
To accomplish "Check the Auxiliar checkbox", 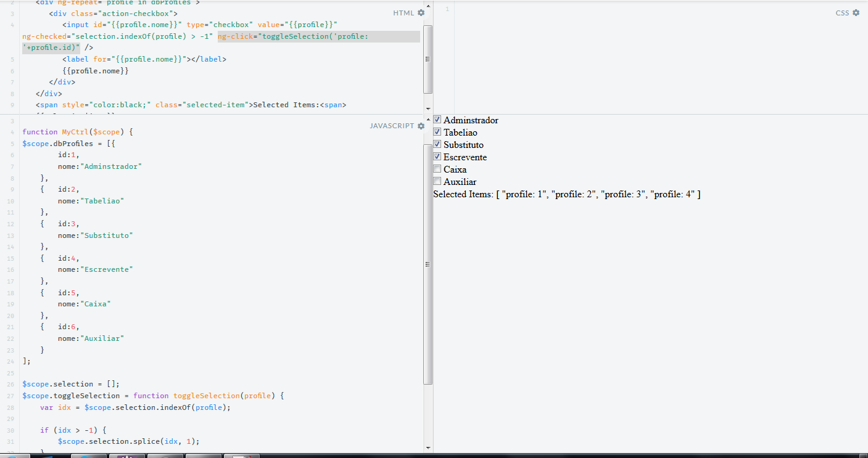I will (437, 181).
